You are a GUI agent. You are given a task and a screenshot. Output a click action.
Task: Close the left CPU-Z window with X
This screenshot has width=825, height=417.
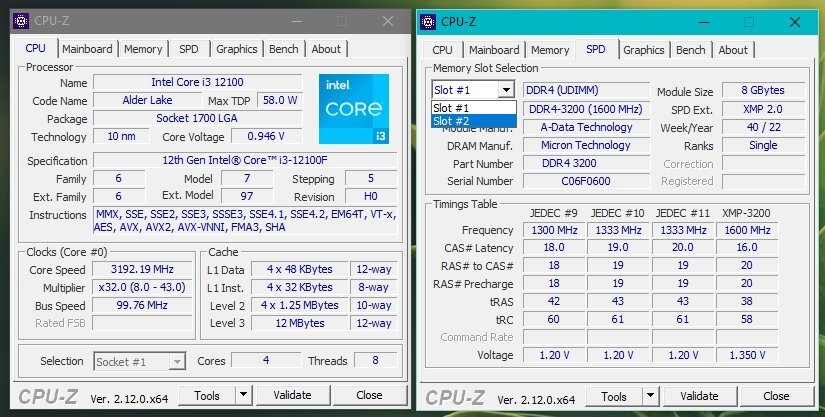(x=388, y=21)
